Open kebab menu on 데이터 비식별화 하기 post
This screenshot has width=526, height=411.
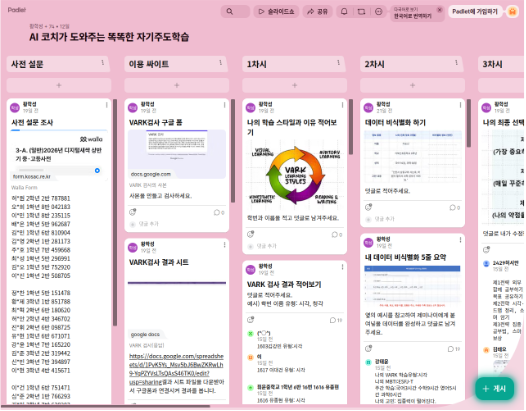(x=460, y=105)
